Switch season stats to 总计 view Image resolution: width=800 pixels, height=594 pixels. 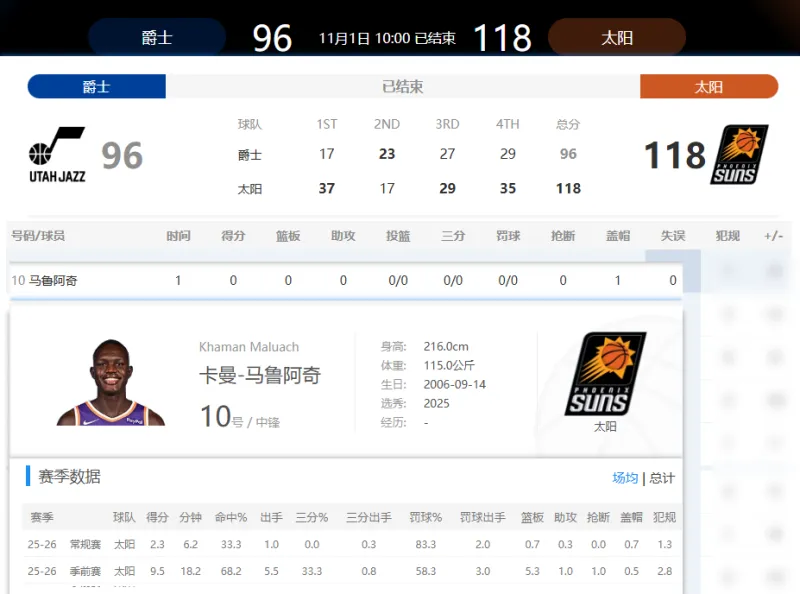[662, 478]
